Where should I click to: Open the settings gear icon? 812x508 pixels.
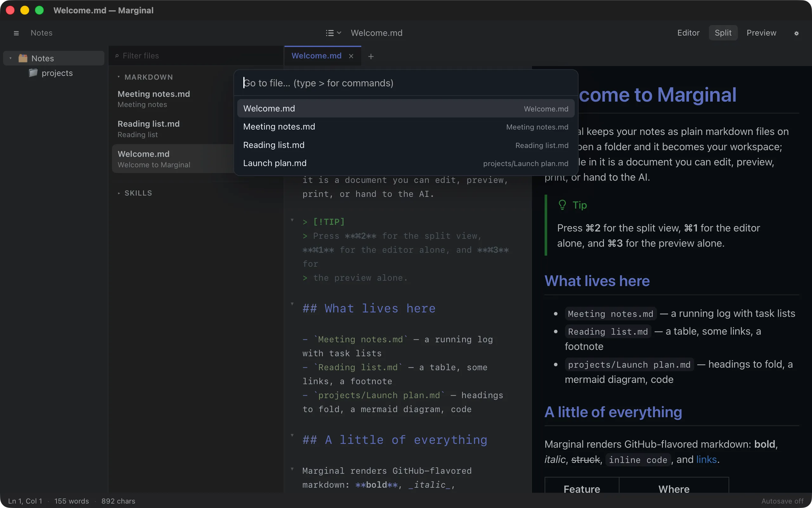(796, 33)
